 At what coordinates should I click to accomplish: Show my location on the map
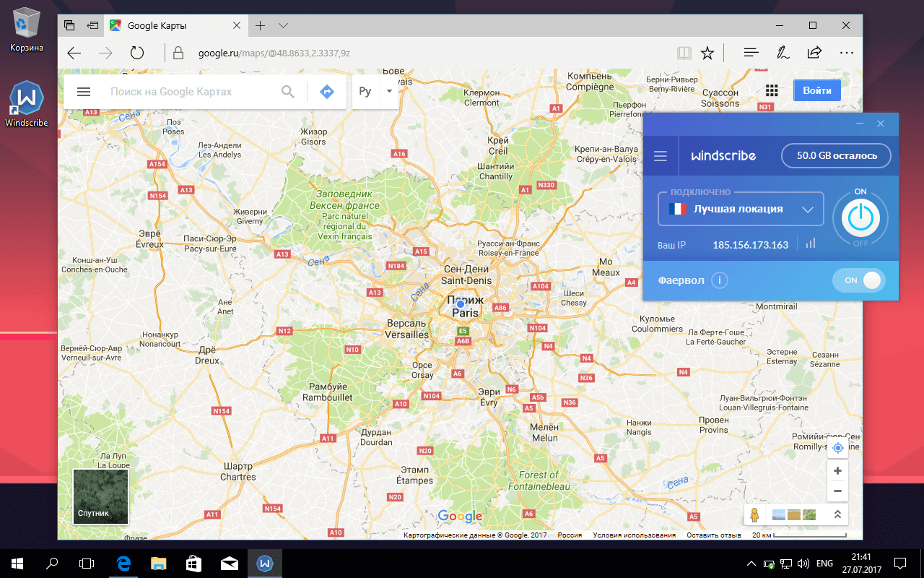point(837,449)
